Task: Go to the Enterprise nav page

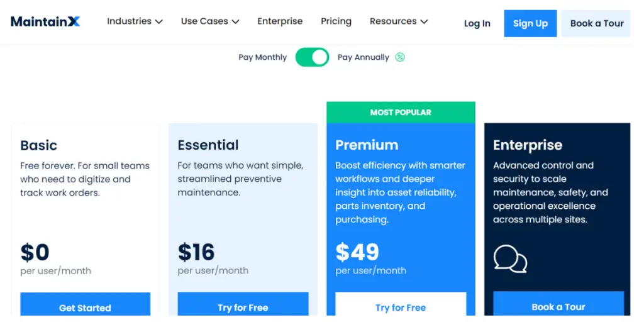Action: pyautogui.click(x=280, y=21)
